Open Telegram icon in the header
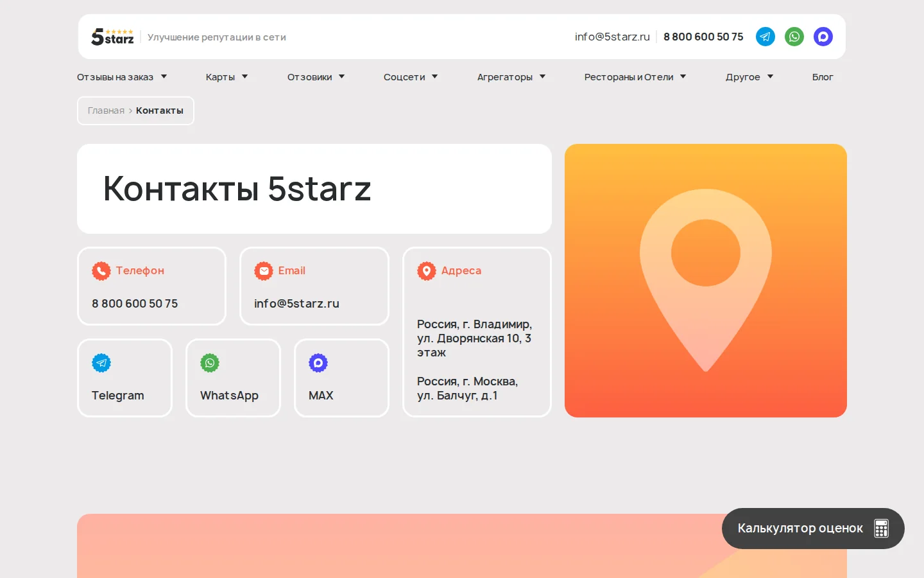 click(x=765, y=37)
